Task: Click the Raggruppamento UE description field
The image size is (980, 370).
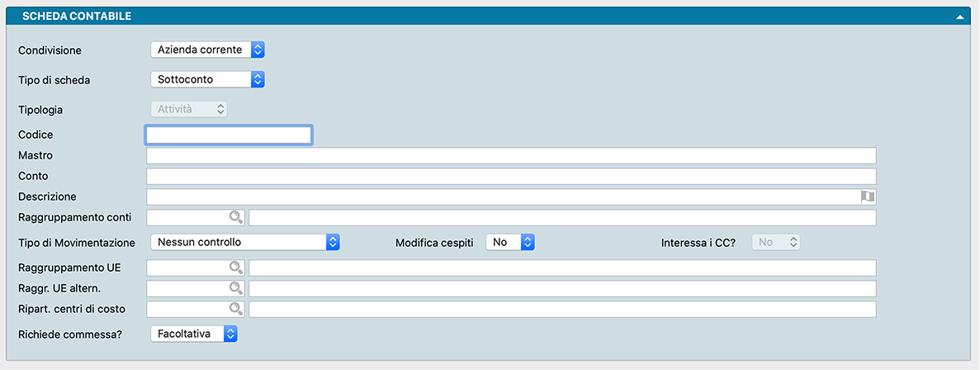Action: (x=561, y=268)
